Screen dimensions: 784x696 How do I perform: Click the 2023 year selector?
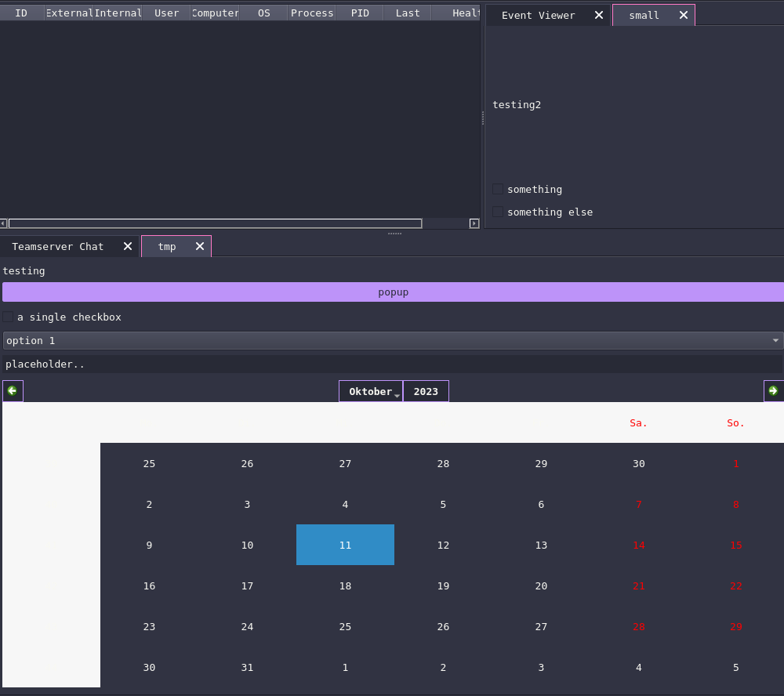pos(426,391)
